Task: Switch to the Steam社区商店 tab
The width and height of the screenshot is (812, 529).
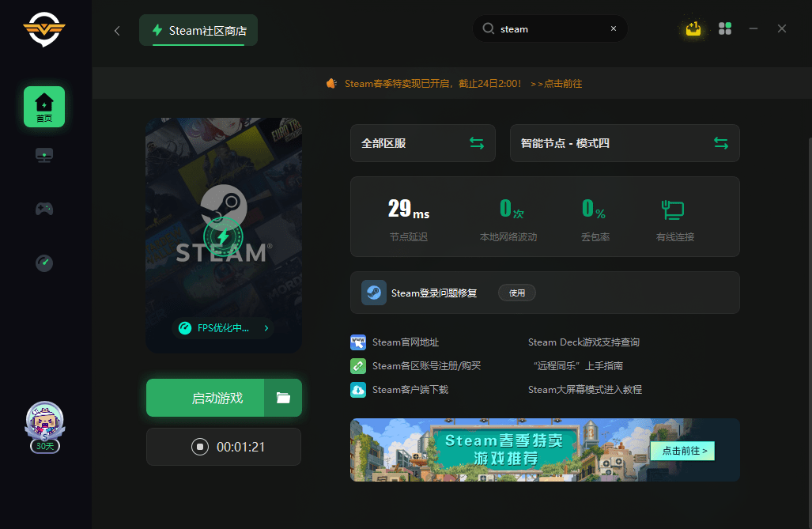Action: point(198,30)
